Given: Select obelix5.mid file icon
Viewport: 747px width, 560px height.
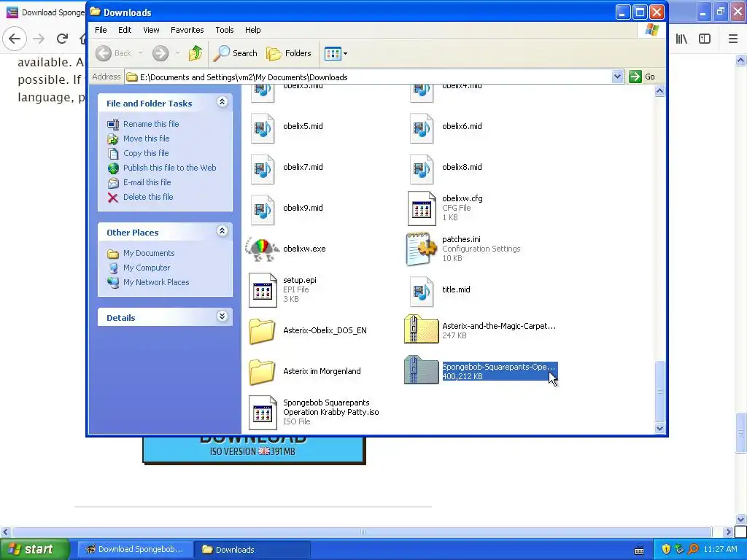Looking at the screenshot, I should coord(263,128).
